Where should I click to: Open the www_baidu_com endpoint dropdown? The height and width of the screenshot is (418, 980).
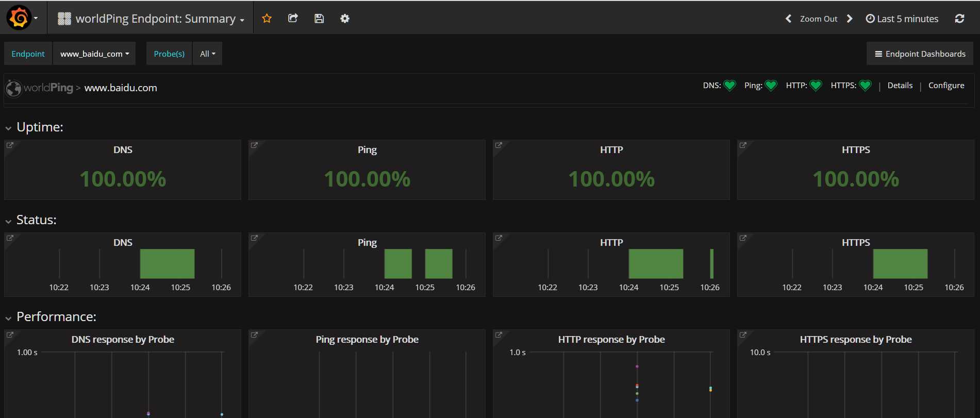pos(94,54)
